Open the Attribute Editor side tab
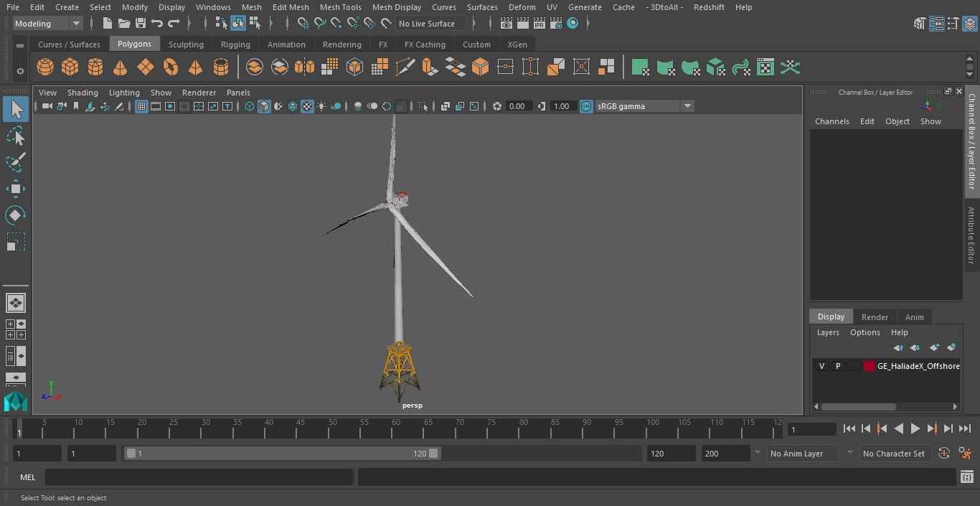Image resolution: width=980 pixels, height=506 pixels. click(x=971, y=235)
